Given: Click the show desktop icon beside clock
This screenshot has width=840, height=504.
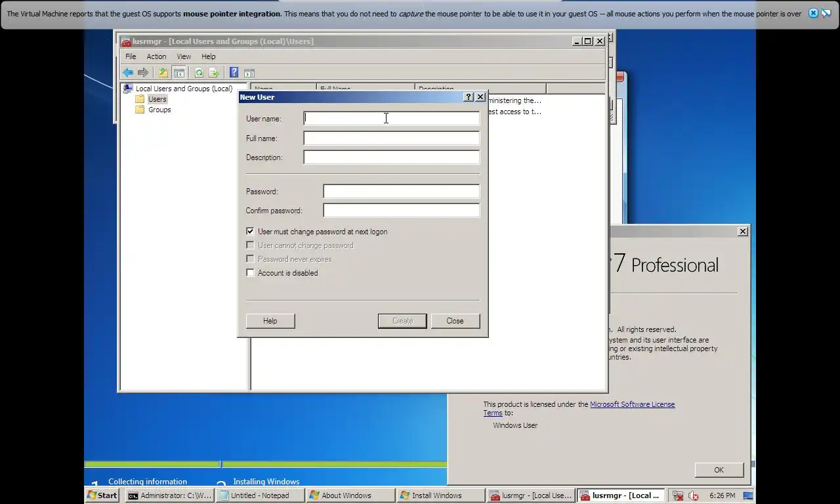Looking at the screenshot, I should click(747, 495).
